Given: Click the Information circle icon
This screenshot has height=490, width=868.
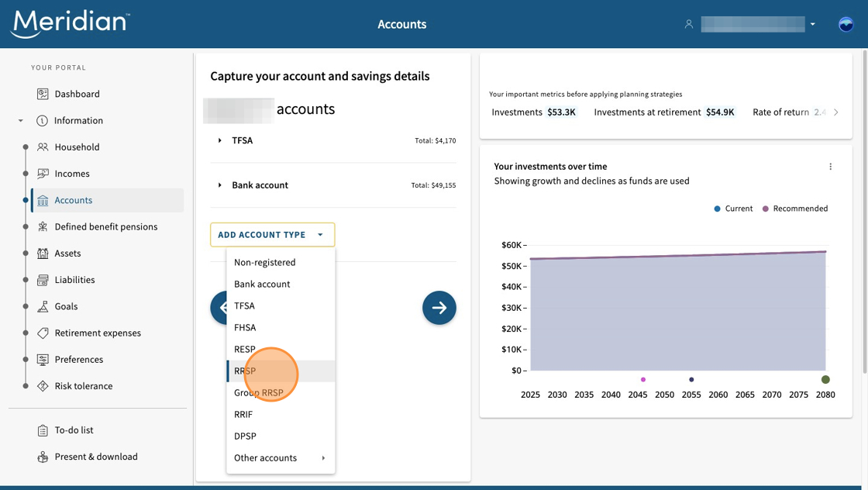Looking at the screenshot, I should pos(42,121).
